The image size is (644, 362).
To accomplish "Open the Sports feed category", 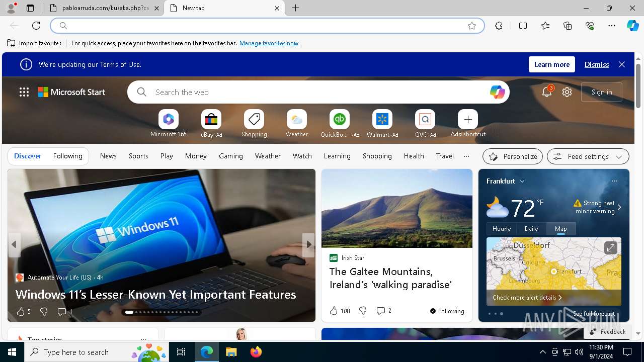I will point(138,156).
